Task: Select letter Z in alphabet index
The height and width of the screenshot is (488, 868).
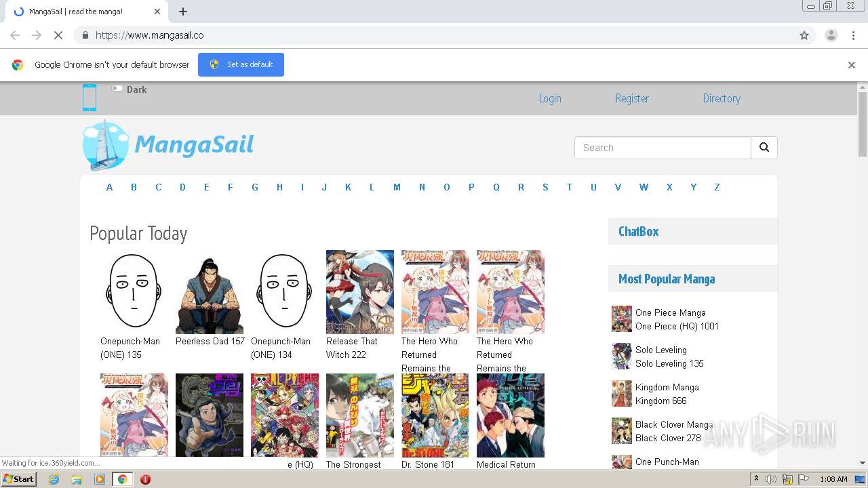Action: pos(717,187)
